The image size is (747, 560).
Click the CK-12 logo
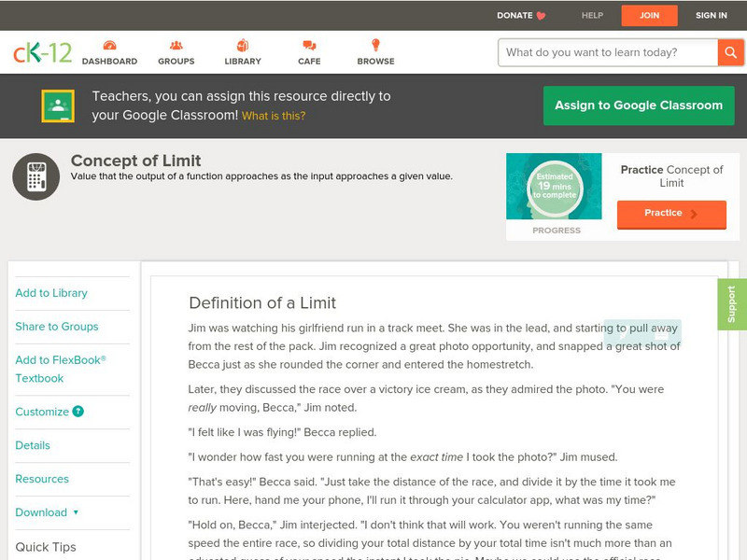coord(42,52)
